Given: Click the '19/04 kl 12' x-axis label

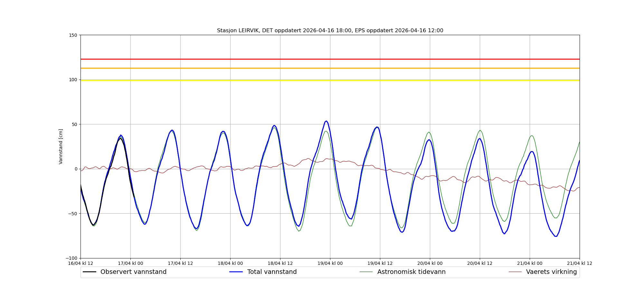Looking at the screenshot, I should [x=380, y=263].
